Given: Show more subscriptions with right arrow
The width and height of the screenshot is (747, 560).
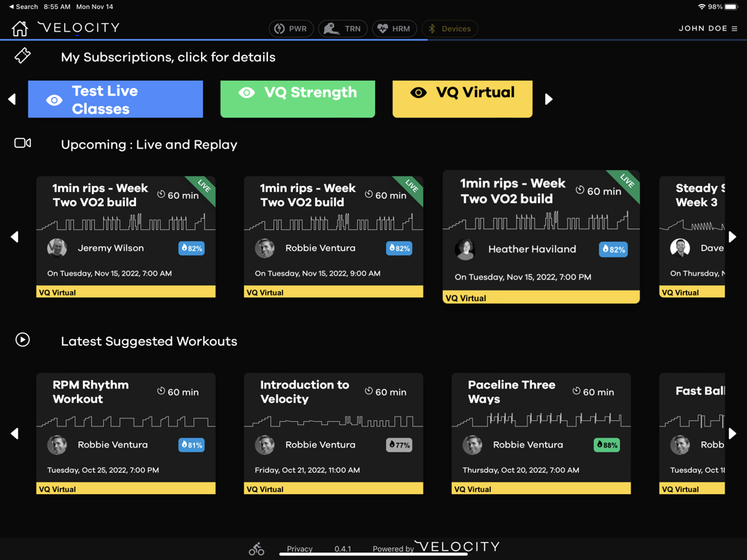Looking at the screenshot, I should pyautogui.click(x=549, y=99).
